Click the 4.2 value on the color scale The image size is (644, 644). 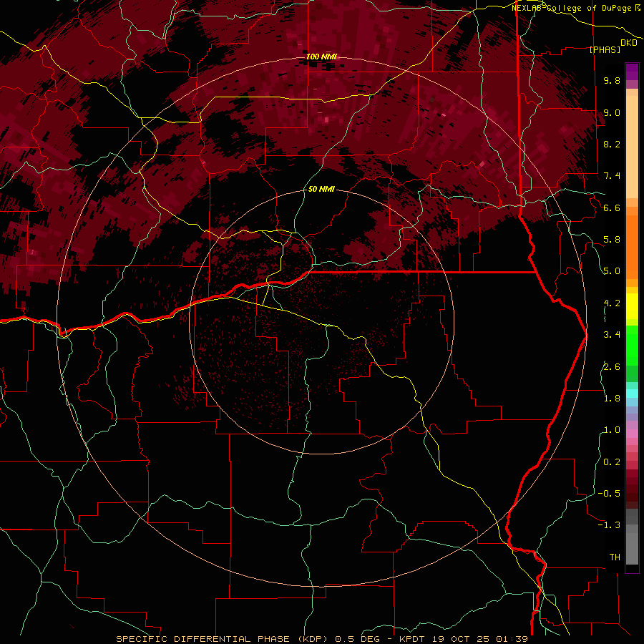[x=612, y=303]
